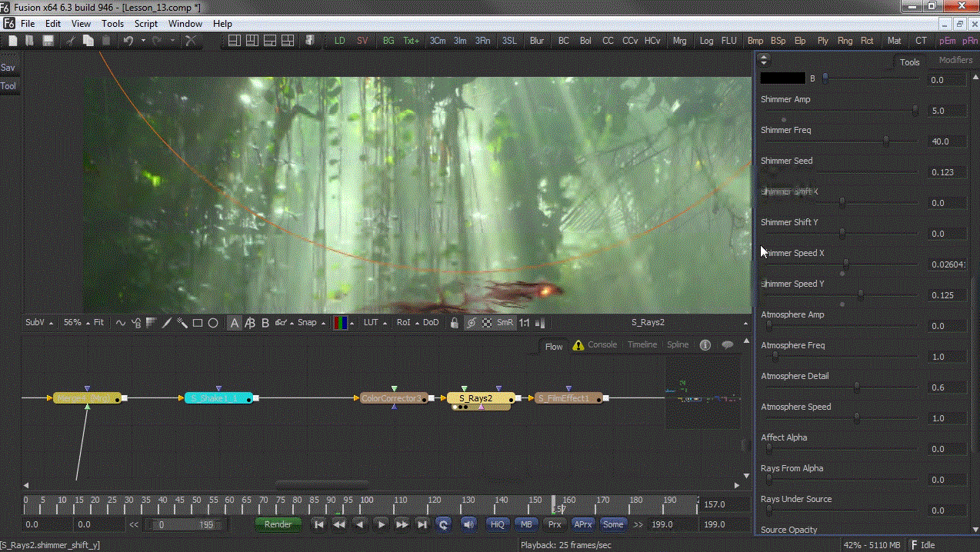The width and height of the screenshot is (980, 552).
Task: Switch the viewer to the B buffer
Action: 265,323
